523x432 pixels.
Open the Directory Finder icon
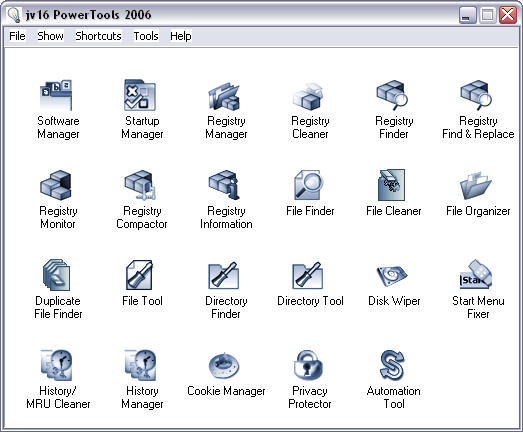(x=223, y=276)
